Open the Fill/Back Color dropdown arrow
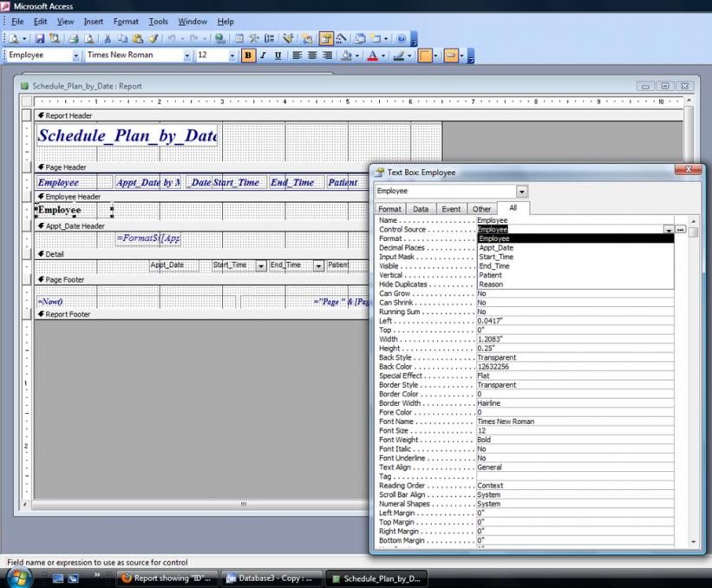Viewport: 712px width, 588px height. [x=357, y=56]
